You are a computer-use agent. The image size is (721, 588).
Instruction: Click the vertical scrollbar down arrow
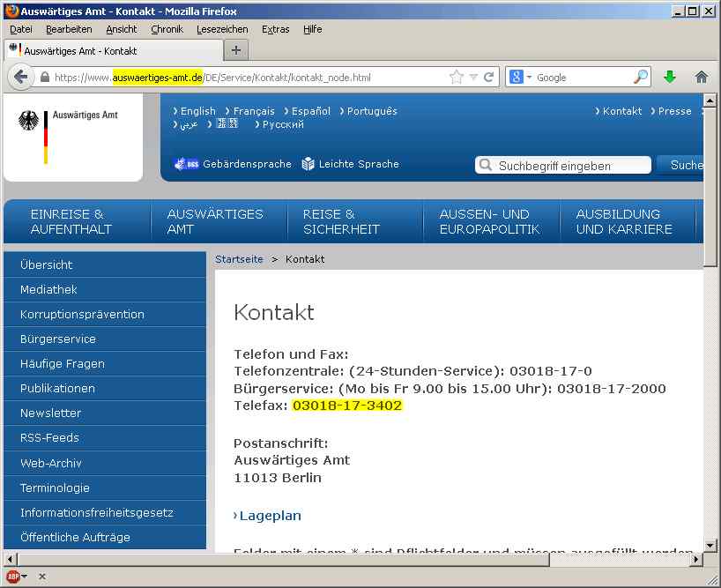710,546
